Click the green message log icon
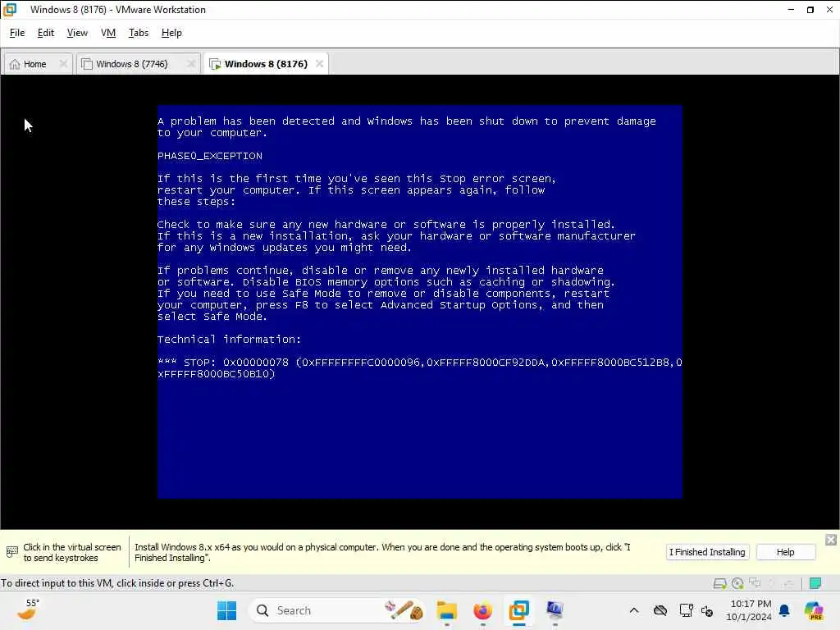This screenshot has height=630, width=840. [815, 583]
